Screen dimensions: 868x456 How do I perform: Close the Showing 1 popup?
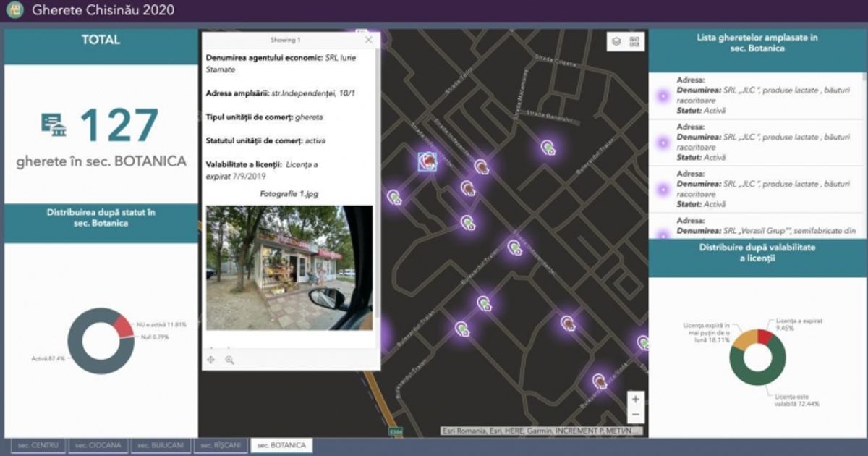[369, 40]
